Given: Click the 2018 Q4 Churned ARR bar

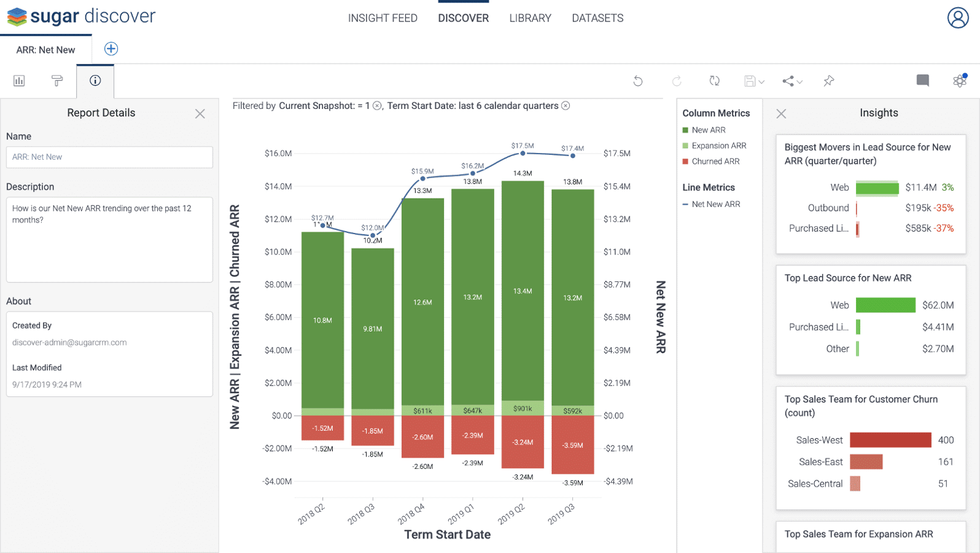Looking at the screenshot, I should pos(422,437).
